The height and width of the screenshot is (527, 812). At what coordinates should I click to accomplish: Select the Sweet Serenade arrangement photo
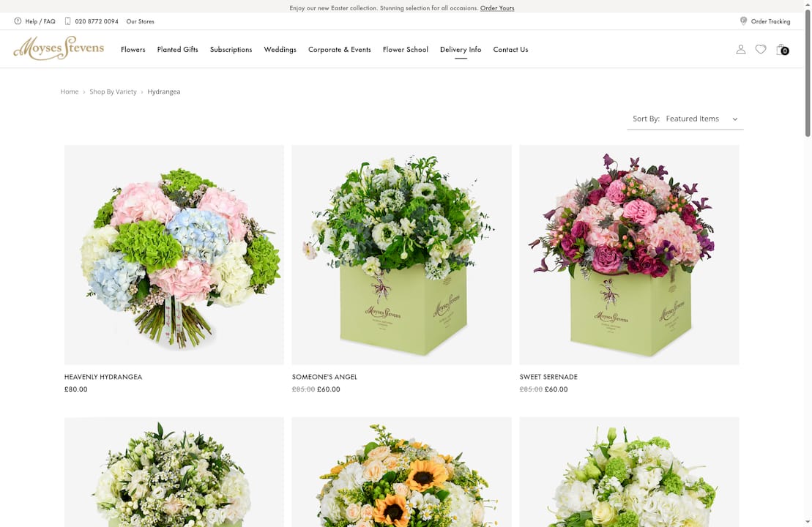coord(629,254)
